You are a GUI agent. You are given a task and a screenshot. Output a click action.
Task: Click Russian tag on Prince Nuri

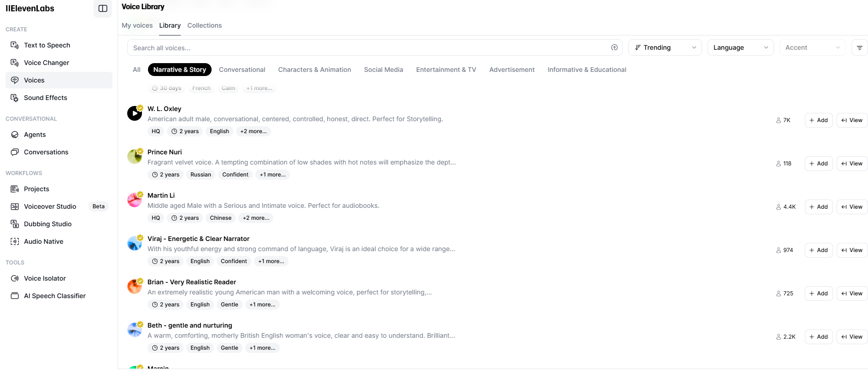(x=201, y=175)
